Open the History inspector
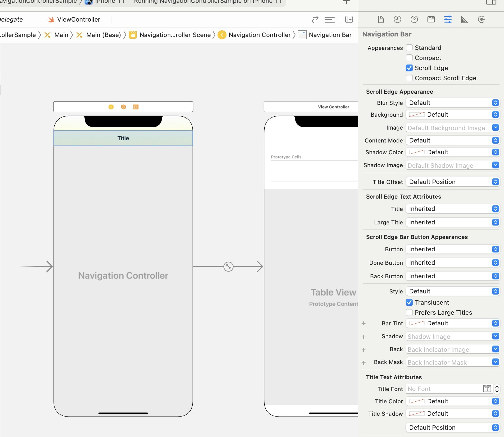Screen dimensions: 504x437 point(397,19)
